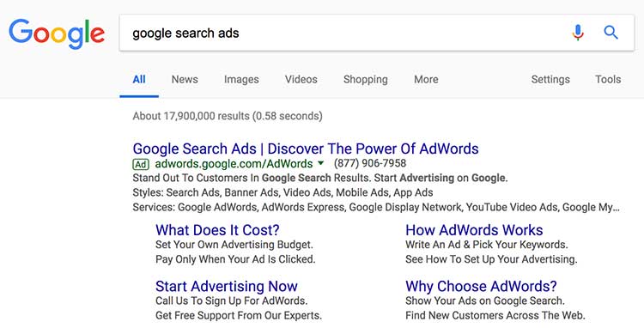Switch to the Videos tab
This screenshot has height=328, width=644.
click(301, 79)
